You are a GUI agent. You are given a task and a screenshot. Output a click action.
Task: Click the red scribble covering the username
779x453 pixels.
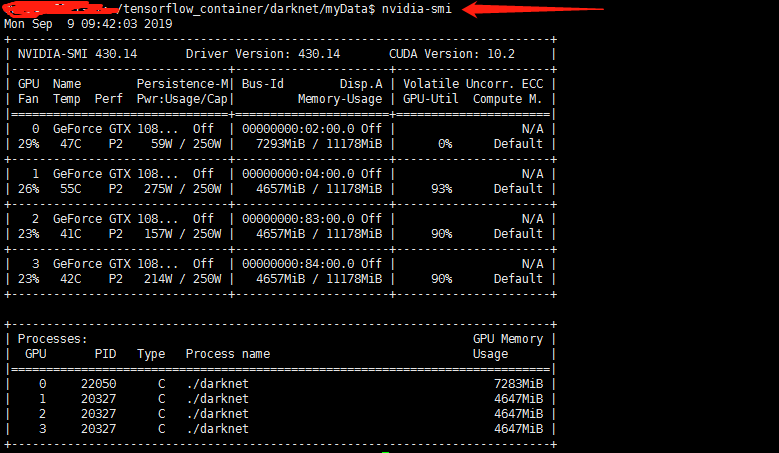[62, 8]
